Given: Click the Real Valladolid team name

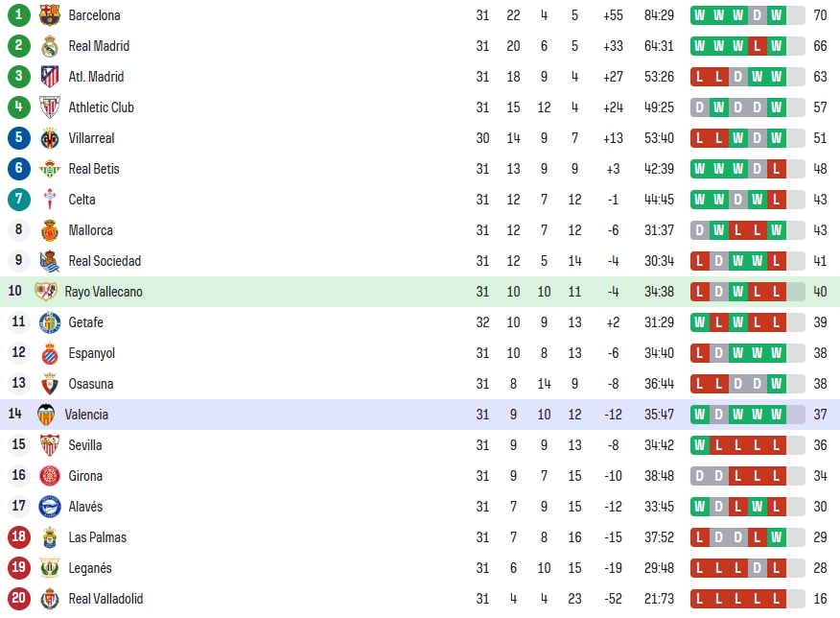Looking at the screenshot, I should click(105, 599).
